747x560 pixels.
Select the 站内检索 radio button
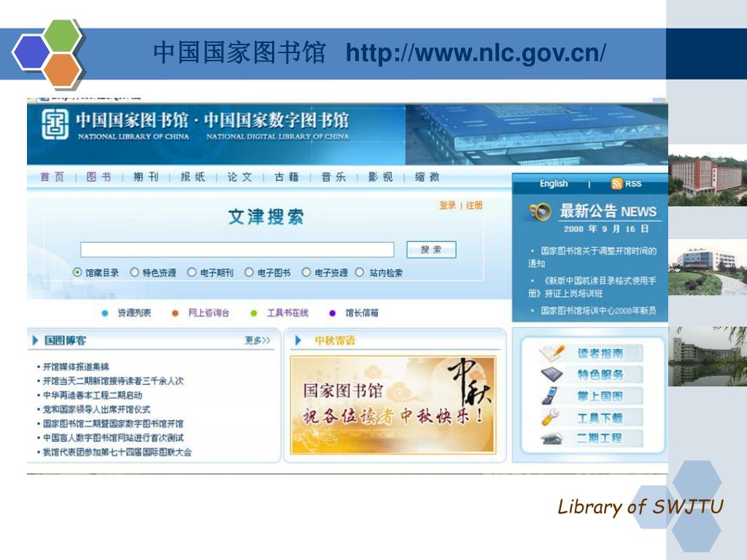pyautogui.click(x=360, y=273)
